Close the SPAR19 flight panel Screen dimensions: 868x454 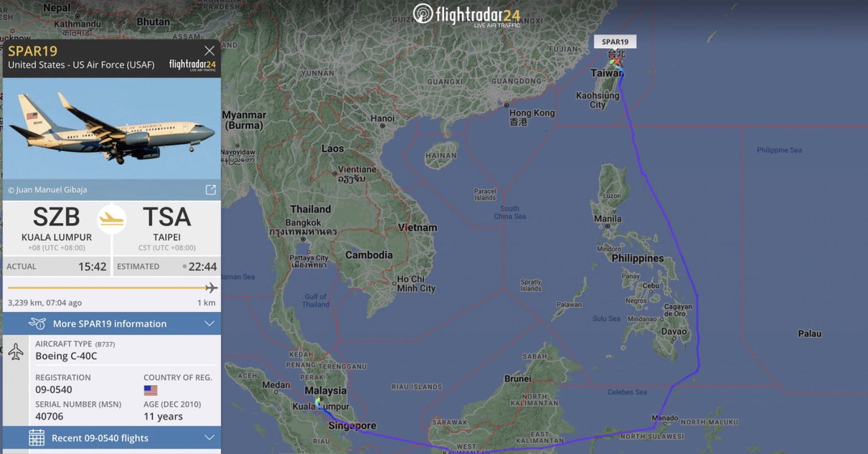point(209,51)
